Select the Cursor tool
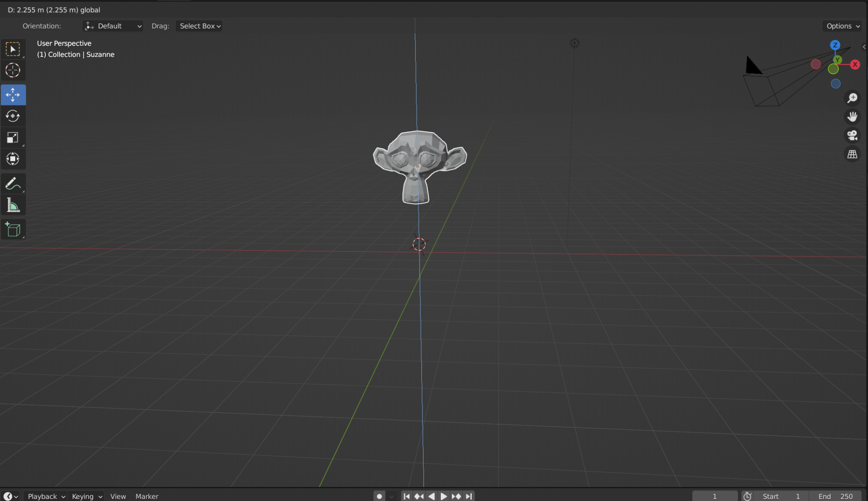The image size is (868, 501). point(13,70)
